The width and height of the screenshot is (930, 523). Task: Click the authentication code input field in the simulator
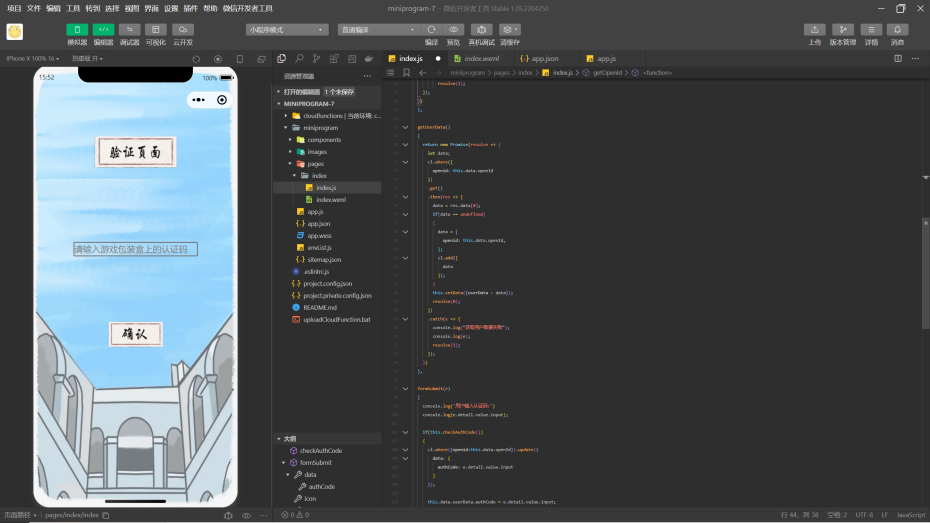point(135,249)
